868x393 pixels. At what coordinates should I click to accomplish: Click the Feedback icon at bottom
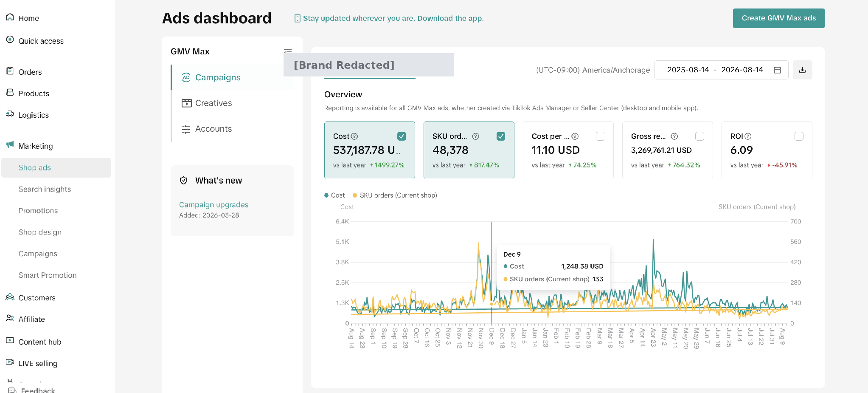(x=12, y=390)
